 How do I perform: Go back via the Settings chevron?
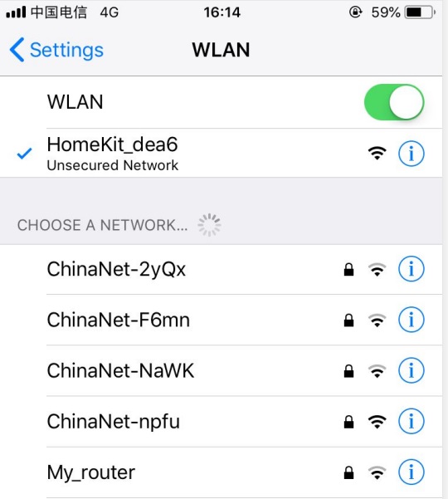coord(17,50)
